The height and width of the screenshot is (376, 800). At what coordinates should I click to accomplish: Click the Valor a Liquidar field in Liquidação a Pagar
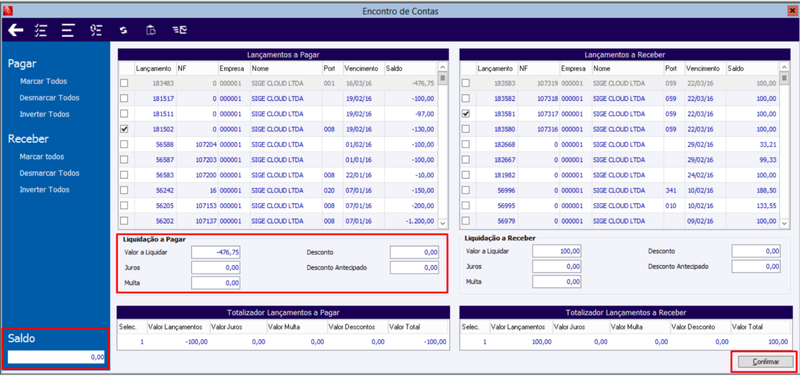tap(215, 252)
